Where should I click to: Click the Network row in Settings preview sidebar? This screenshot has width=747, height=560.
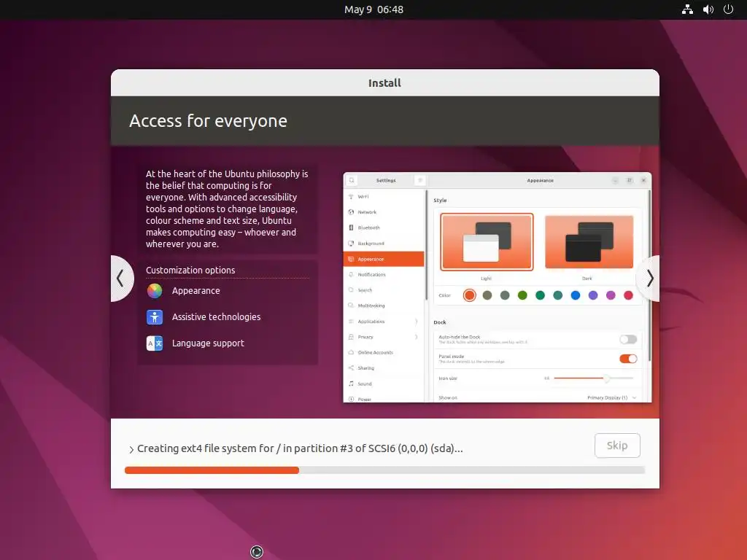tap(384, 212)
